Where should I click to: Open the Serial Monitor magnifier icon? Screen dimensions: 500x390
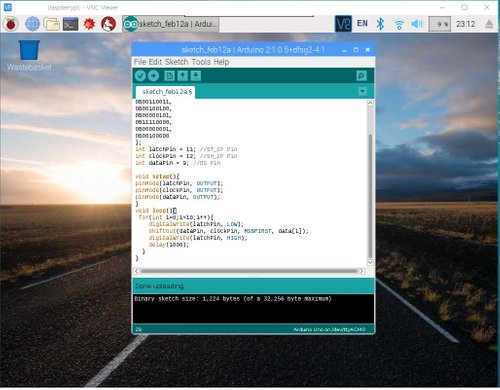[361, 76]
